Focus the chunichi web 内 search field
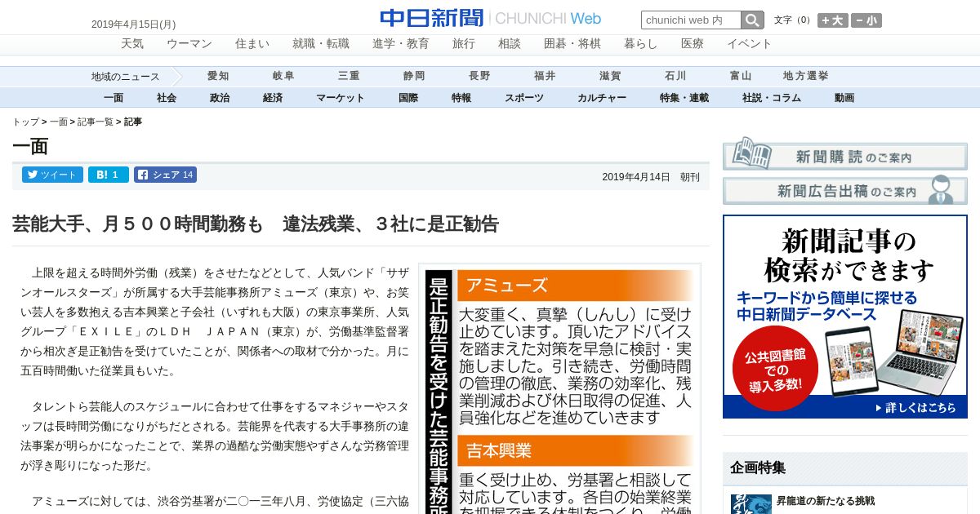980x514 pixels. pos(691,20)
